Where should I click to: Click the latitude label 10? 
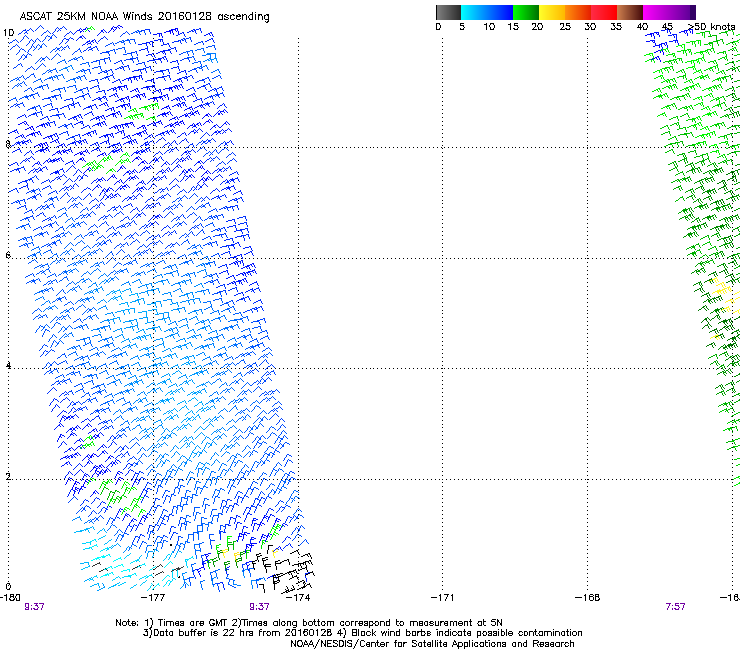8,33
